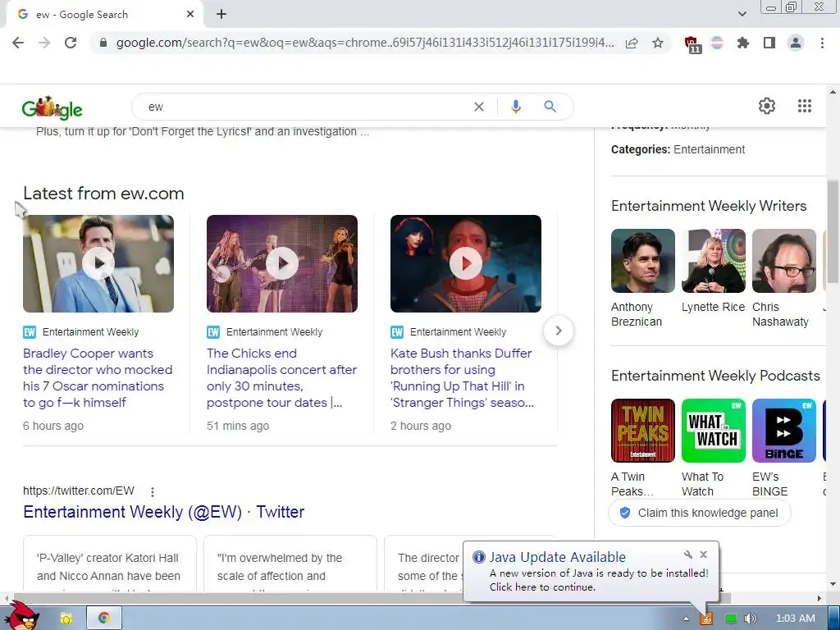Viewport: 840px width, 630px height.
Task: Open Google quick settings gear
Action: click(x=767, y=106)
